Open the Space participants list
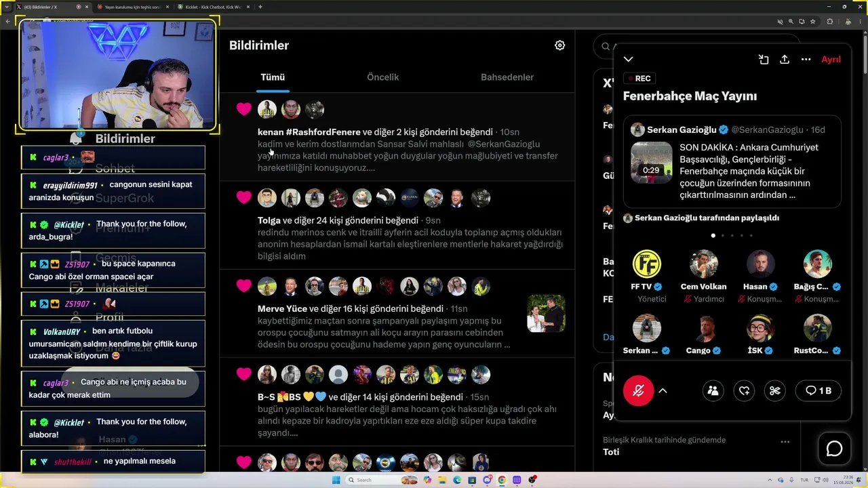The image size is (868, 488). pyautogui.click(x=713, y=390)
